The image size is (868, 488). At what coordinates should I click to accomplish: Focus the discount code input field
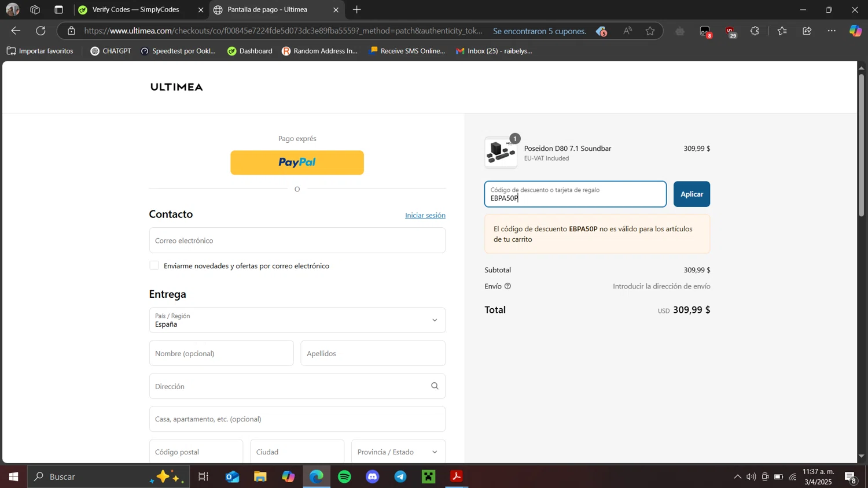[x=575, y=194]
